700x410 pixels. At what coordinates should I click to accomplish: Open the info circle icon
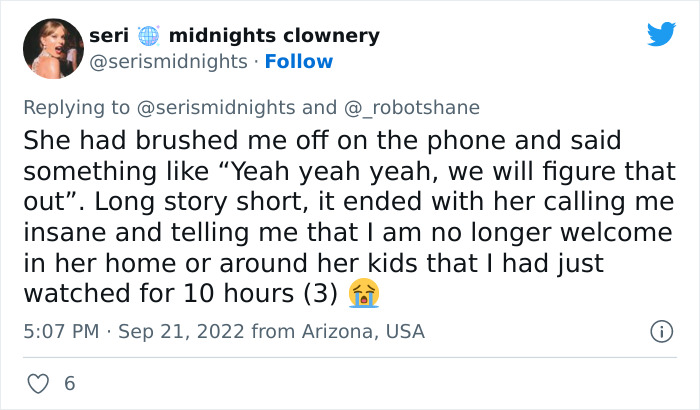(x=660, y=331)
